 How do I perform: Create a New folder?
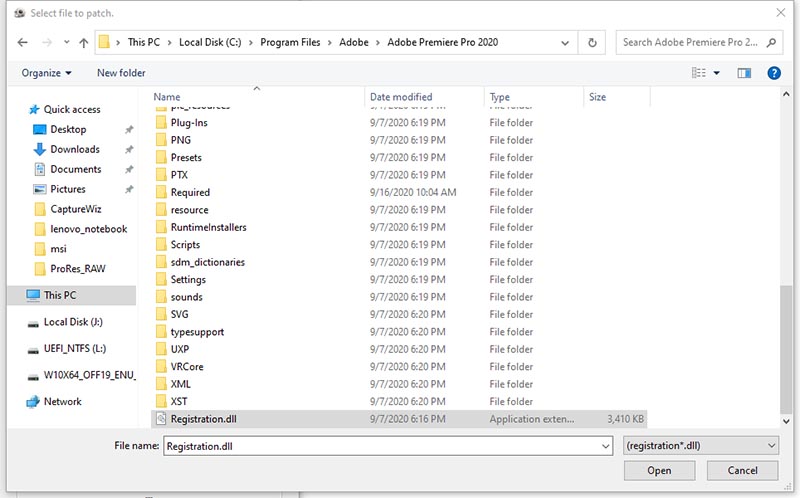click(x=121, y=73)
